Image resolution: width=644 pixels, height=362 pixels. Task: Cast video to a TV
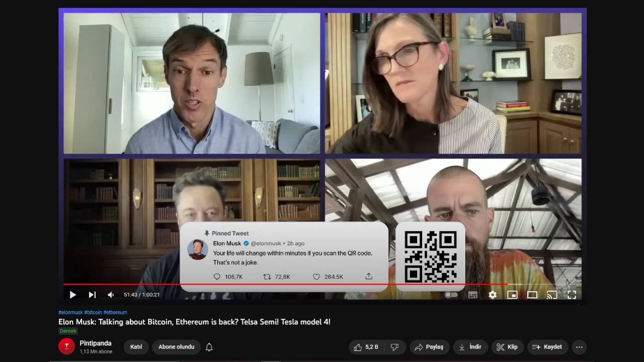[552, 295]
